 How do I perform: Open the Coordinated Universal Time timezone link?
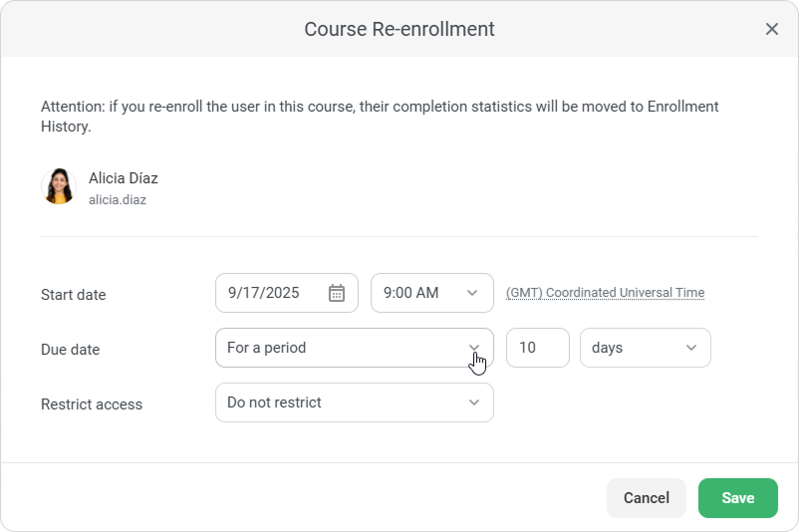pyautogui.click(x=605, y=293)
